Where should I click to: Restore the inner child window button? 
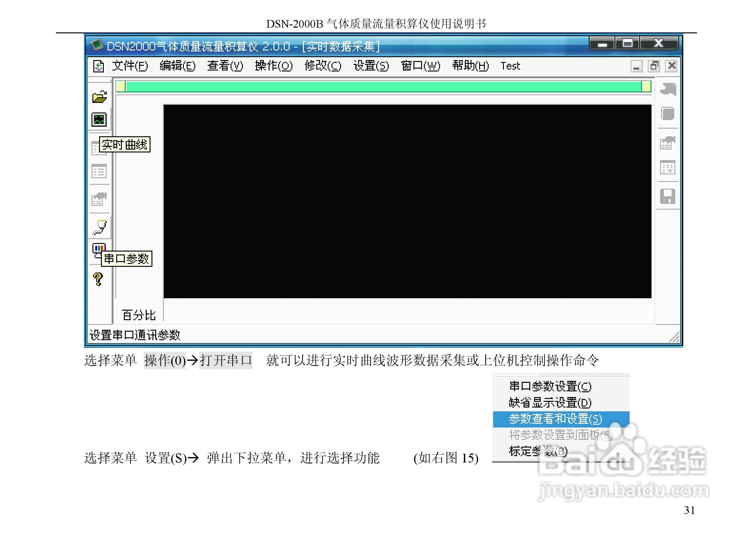[x=653, y=66]
